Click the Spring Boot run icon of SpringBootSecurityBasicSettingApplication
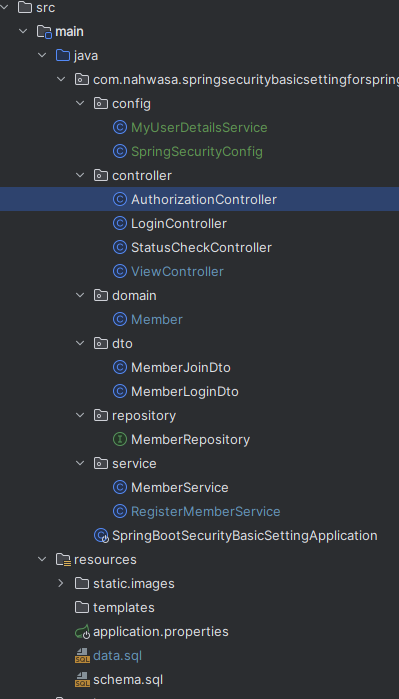Viewport: 399px width, 699px height. 101,535
